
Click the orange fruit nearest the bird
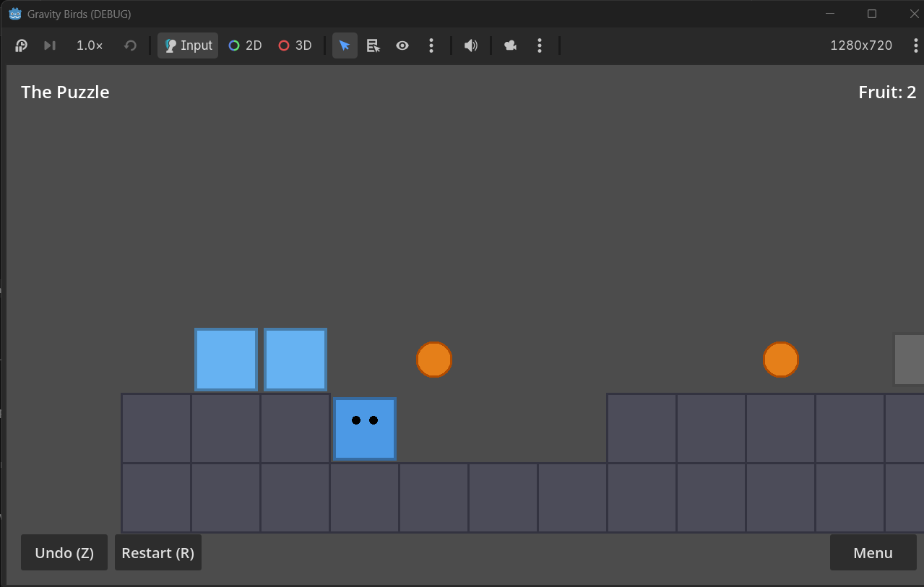pyautogui.click(x=434, y=360)
